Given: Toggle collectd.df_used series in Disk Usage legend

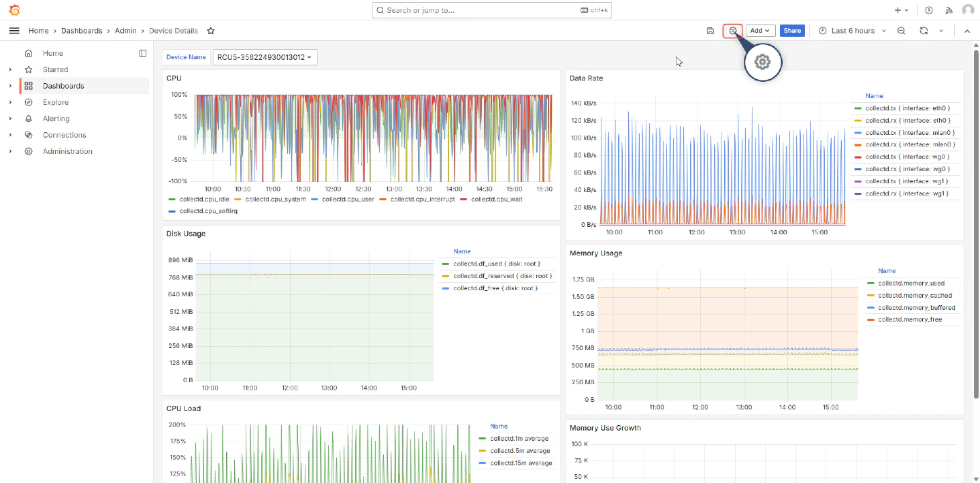Looking at the screenshot, I should pyautogui.click(x=497, y=264).
